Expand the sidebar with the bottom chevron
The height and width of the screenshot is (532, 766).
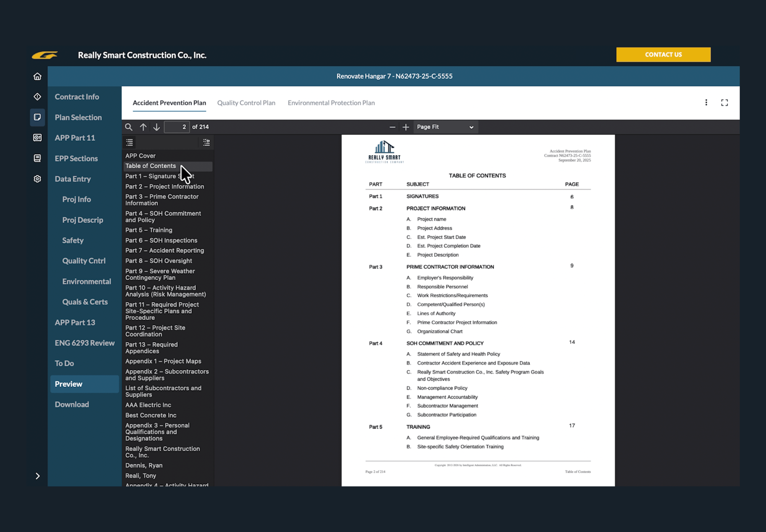pyautogui.click(x=37, y=476)
